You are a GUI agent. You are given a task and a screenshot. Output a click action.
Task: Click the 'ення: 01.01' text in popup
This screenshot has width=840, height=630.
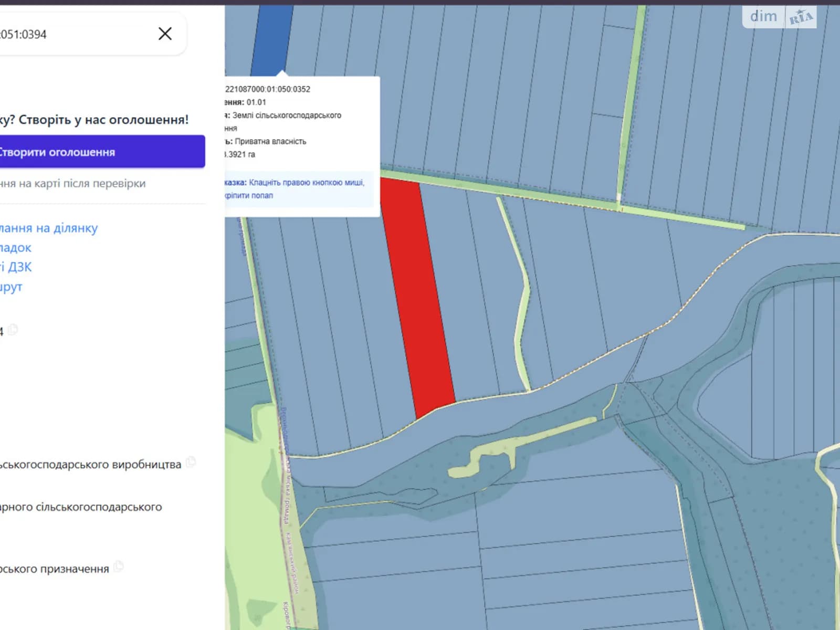246,102
